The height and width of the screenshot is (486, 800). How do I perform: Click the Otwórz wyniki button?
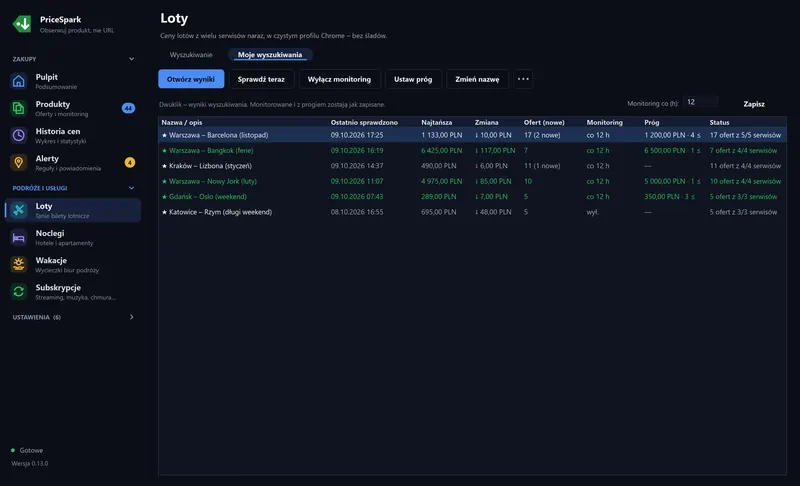pos(191,79)
